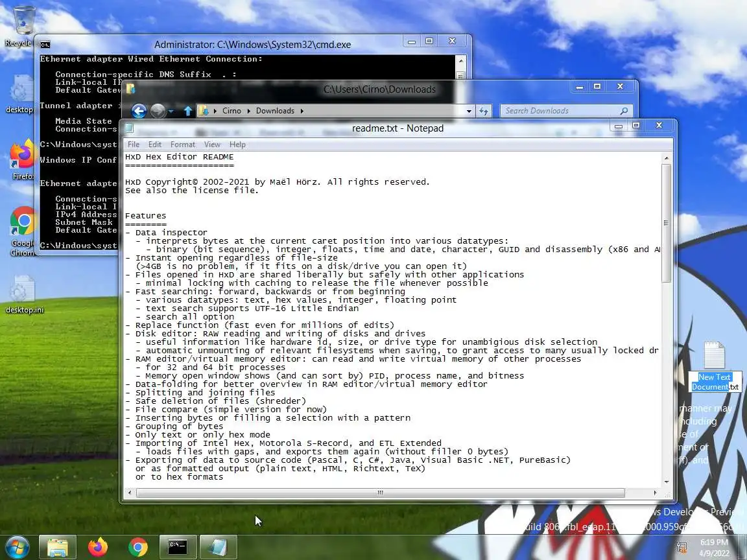Viewport: 747px width, 560px height.
Task: Launch Firefox from the taskbar
Action: point(98,546)
